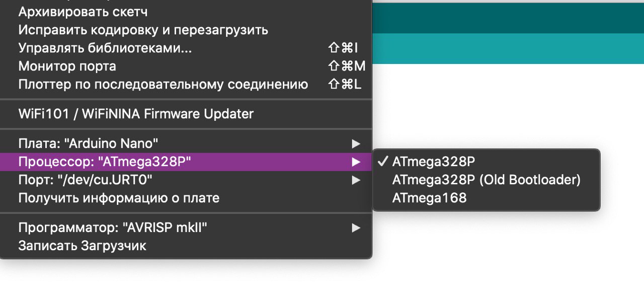Click the ⇧⌘M shortcut label for Монитор порта
Viewport: 644px width, 297px height.
click(346, 66)
